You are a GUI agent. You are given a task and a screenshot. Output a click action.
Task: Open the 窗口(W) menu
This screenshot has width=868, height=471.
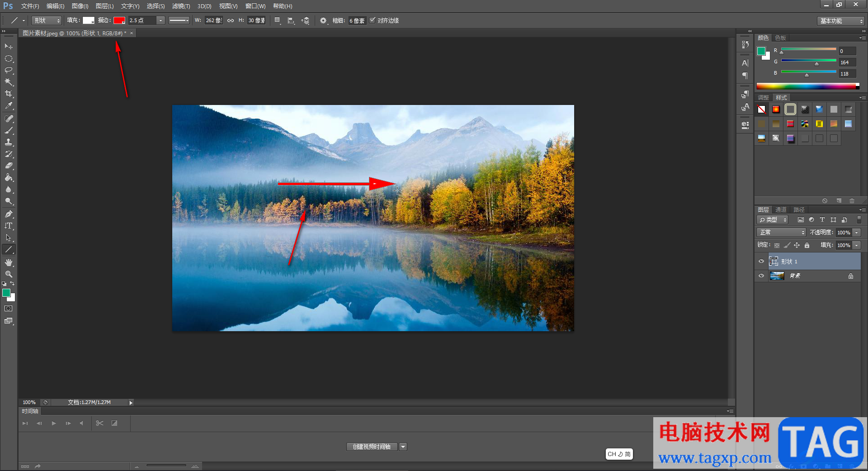(x=255, y=6)
